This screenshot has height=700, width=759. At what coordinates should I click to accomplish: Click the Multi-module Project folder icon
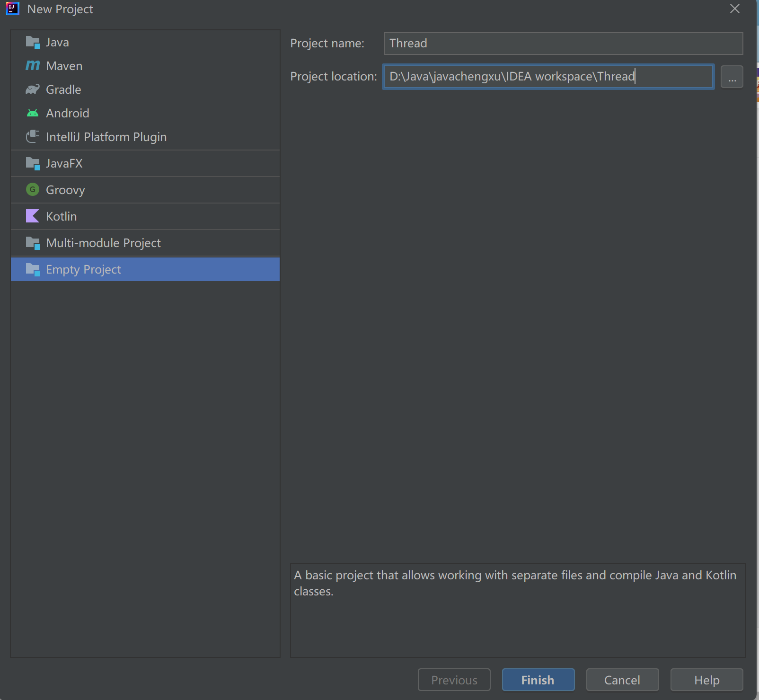click(x=33, y=243)
